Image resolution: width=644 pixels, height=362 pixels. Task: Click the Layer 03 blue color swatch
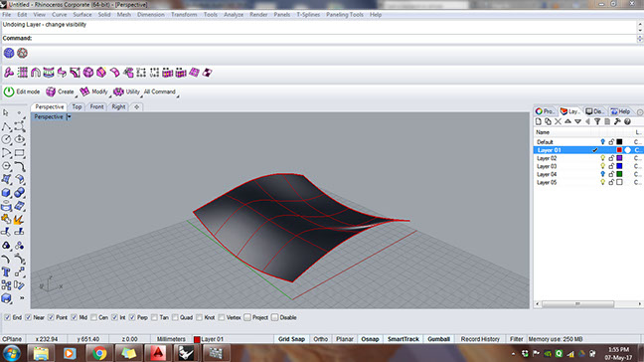619,166
